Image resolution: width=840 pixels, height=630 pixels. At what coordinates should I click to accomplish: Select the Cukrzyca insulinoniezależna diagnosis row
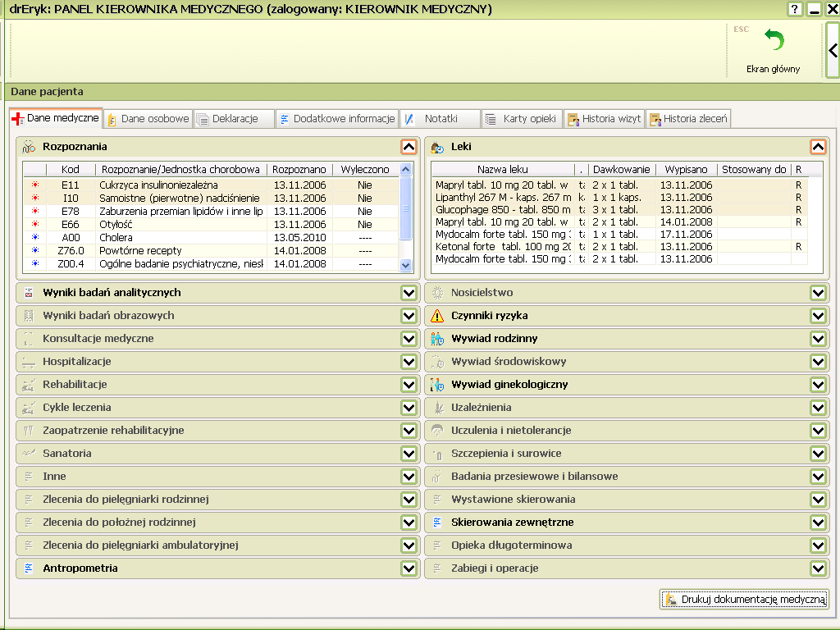[211, 185]
